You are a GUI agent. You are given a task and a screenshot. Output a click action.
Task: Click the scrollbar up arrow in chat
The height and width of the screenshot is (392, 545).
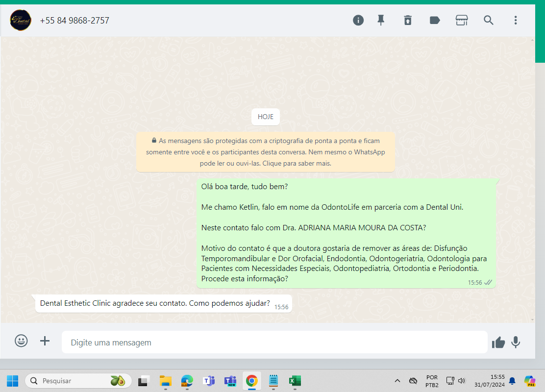tap(532, 40)
